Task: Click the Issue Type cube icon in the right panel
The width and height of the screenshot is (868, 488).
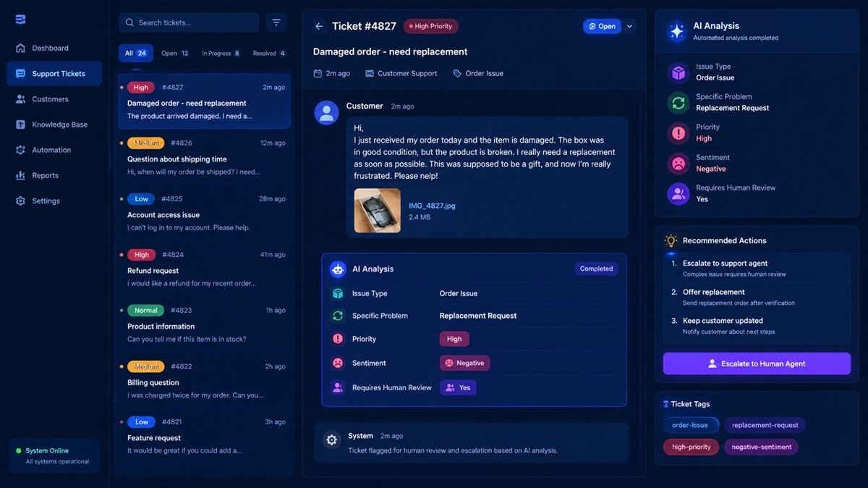Action: tap(678, 72)
